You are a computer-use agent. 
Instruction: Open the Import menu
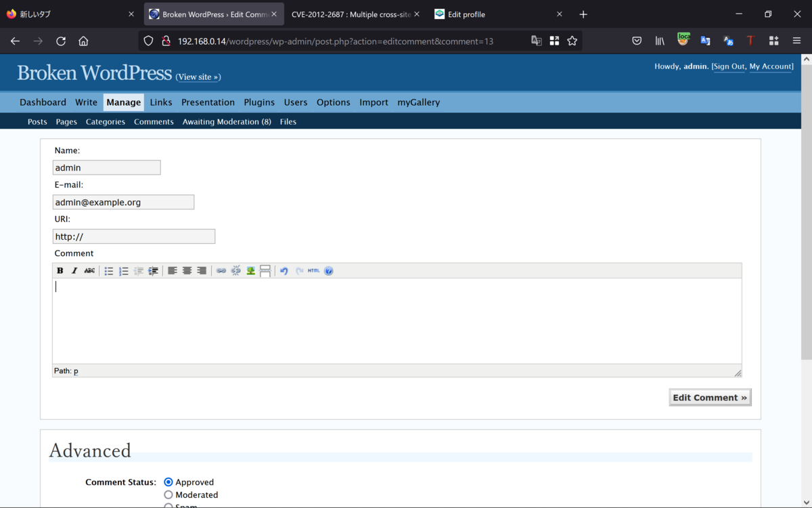tap(374, 102)
